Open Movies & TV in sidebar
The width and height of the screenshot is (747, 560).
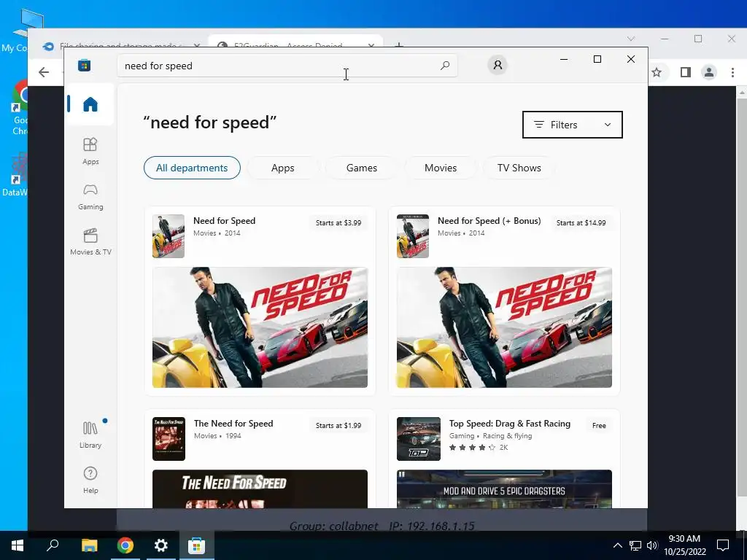90,242
